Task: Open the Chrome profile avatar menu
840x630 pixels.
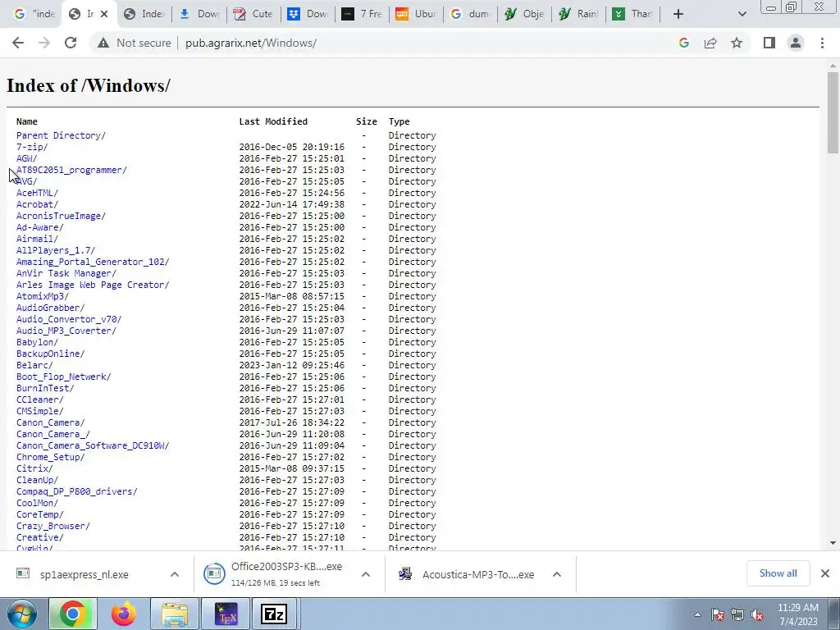Action: pyautogui.click(x=796, y=43)
